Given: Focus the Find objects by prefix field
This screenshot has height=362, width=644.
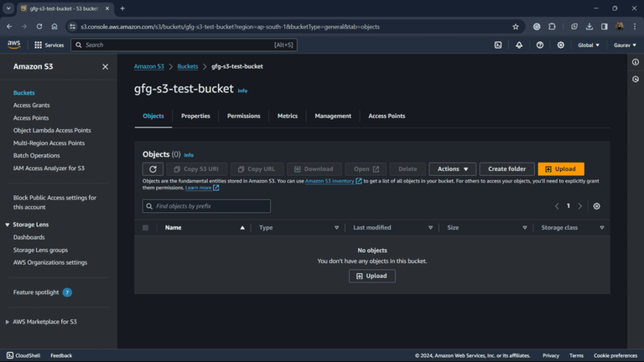Looking at the screenshot, I should pos(206,206).
